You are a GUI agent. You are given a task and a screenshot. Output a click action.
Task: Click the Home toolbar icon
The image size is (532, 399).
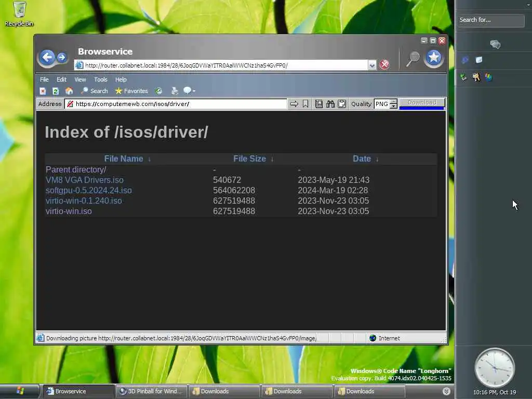[69, 91]
